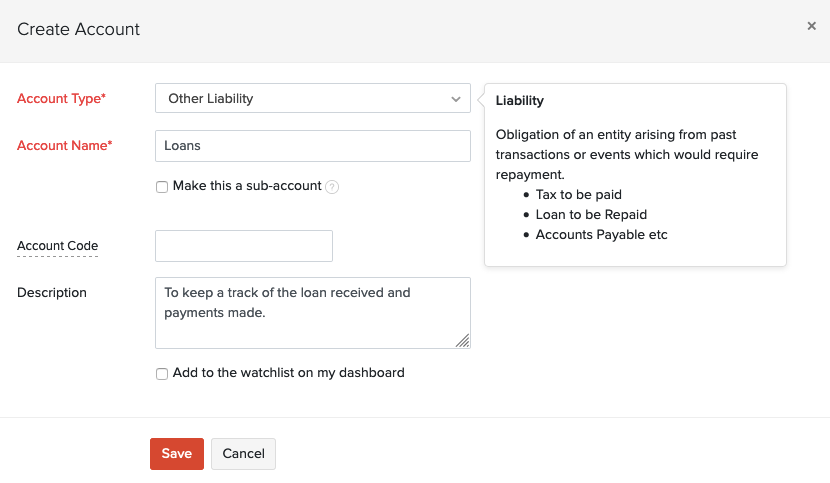Viewport: 830px width, 483px height.
Task: Click the dotted-underlined Account Code label
Action: [x=57, y=246]
